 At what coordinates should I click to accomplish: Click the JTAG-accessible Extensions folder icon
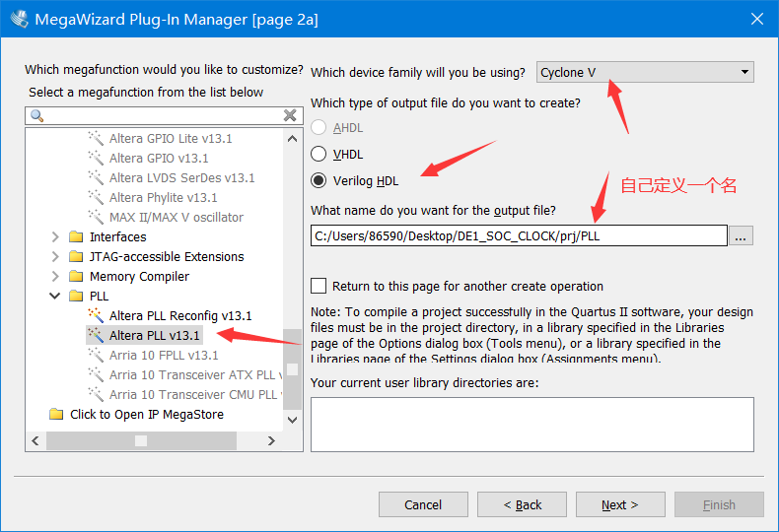[x=76, y=256]
